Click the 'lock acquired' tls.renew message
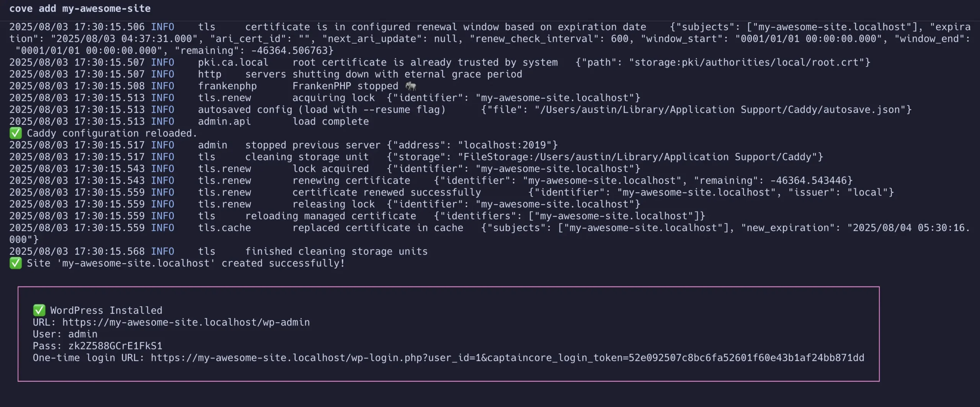980x407 pixels. tap(331, 169)
